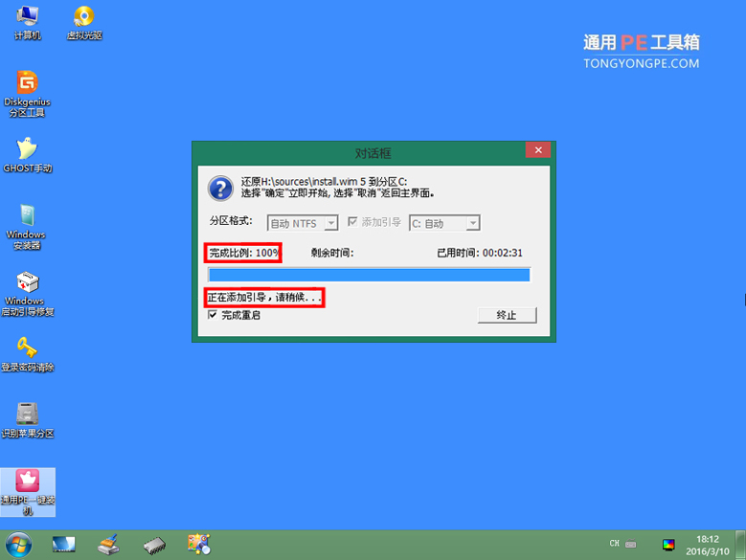
Task: Expand the 自动 NTFS partition format dropdown
Action: point(331,223)
